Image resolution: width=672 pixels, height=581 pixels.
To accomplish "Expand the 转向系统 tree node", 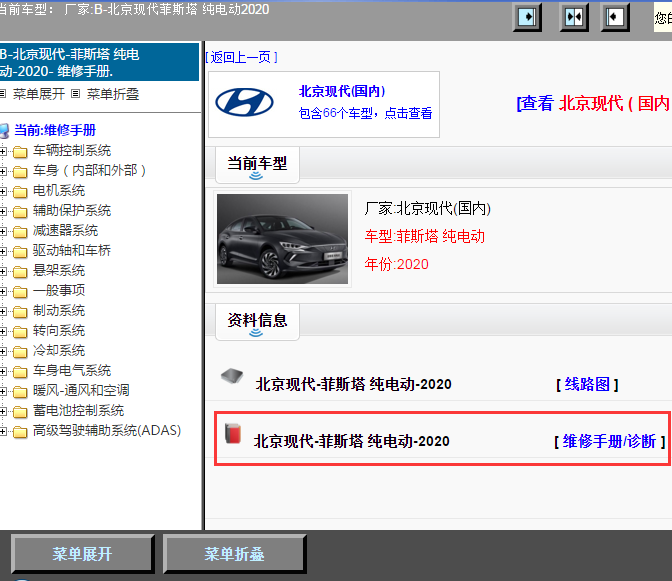I will pyautogui.click(x=3, y=331).
